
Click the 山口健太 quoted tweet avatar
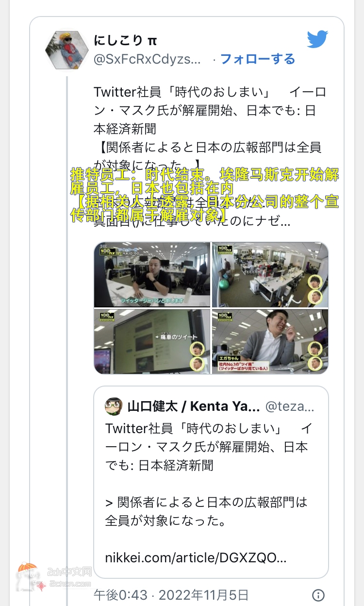114,406
